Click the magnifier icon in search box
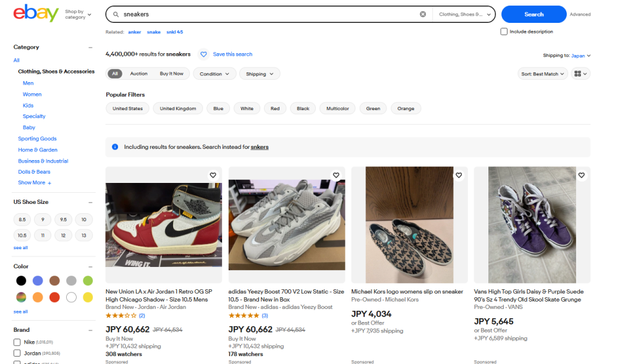 116,14
